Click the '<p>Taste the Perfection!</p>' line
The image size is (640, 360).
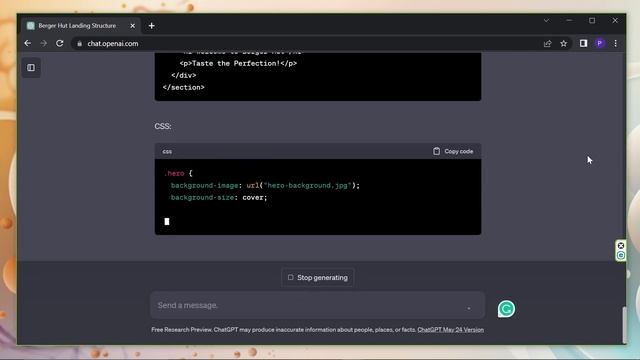pyautogui.click(x=238, y=63)
